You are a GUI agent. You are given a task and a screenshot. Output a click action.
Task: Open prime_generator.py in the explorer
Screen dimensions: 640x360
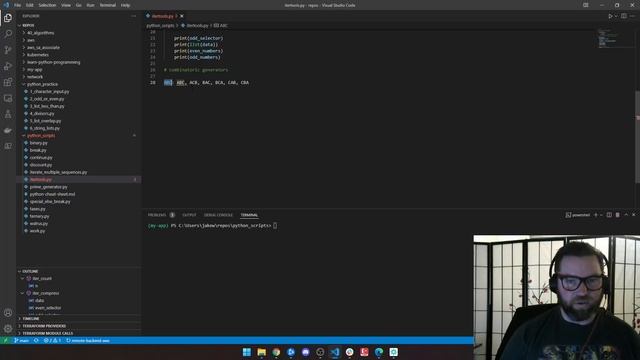(x=48, y=187)
